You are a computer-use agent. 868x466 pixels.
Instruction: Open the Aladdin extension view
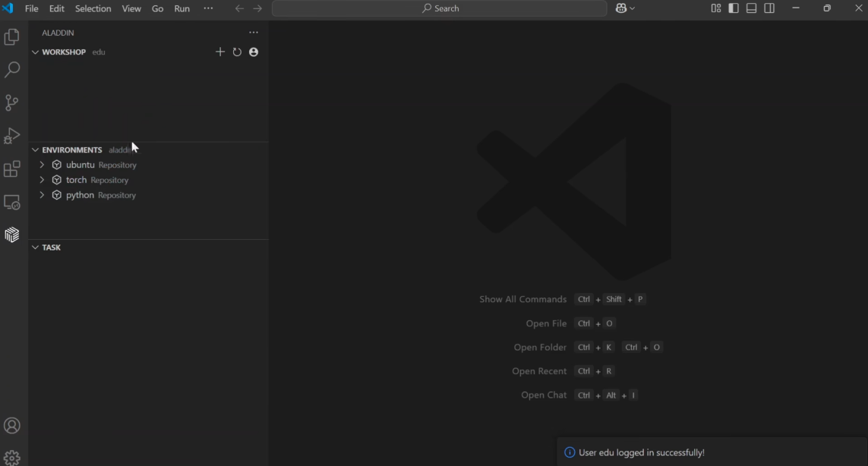(x=11, y=235)
